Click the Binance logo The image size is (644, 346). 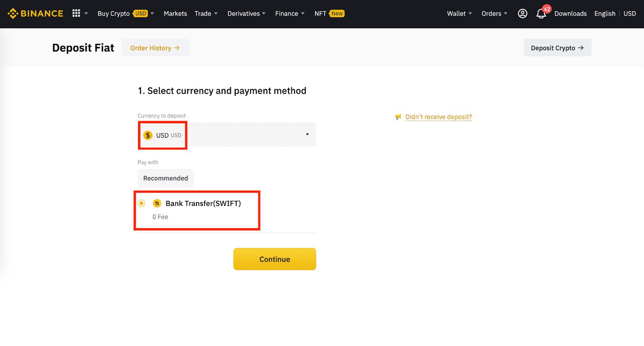click(35, 14)
